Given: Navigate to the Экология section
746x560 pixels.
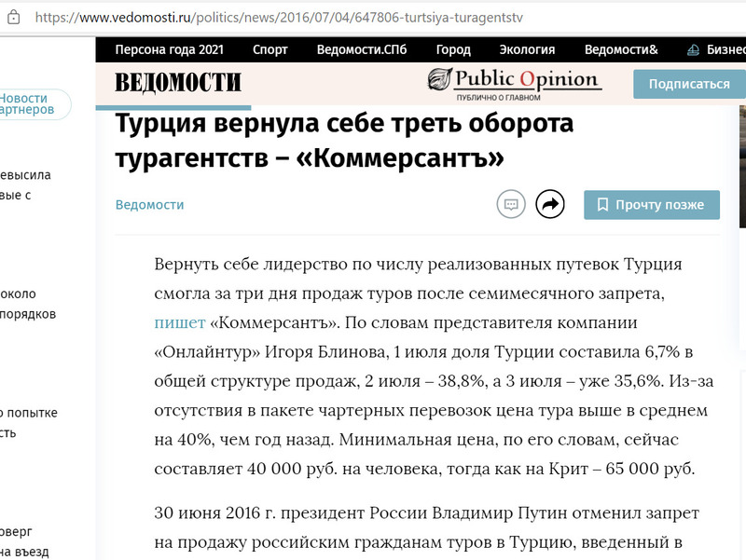Looking at the screenshot, I should pyautogui.click(x=527, y=50).
